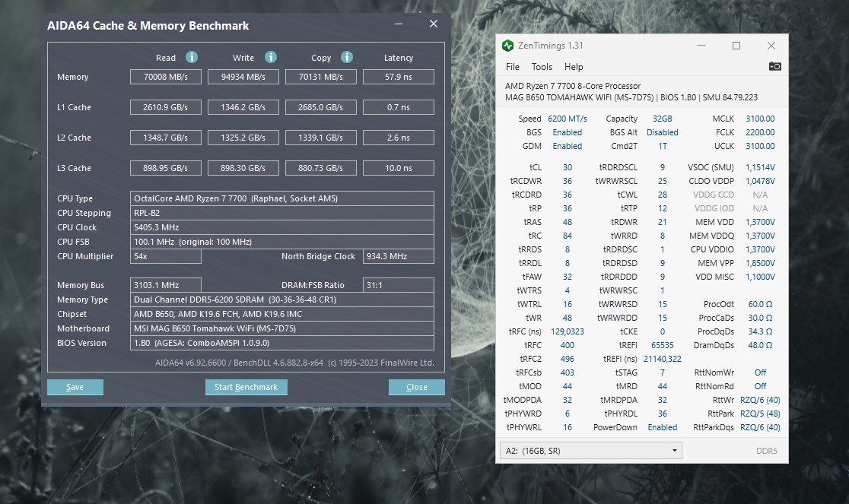Maximize the ZenTimings window
This screenshot has width=849, height=504.
click(x=736, y=46)
